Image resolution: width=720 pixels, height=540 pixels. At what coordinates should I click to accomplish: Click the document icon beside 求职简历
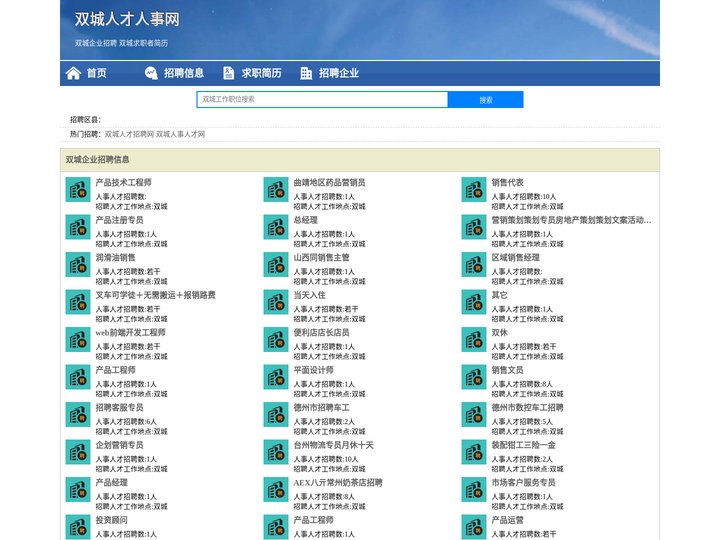coord(228,73)
